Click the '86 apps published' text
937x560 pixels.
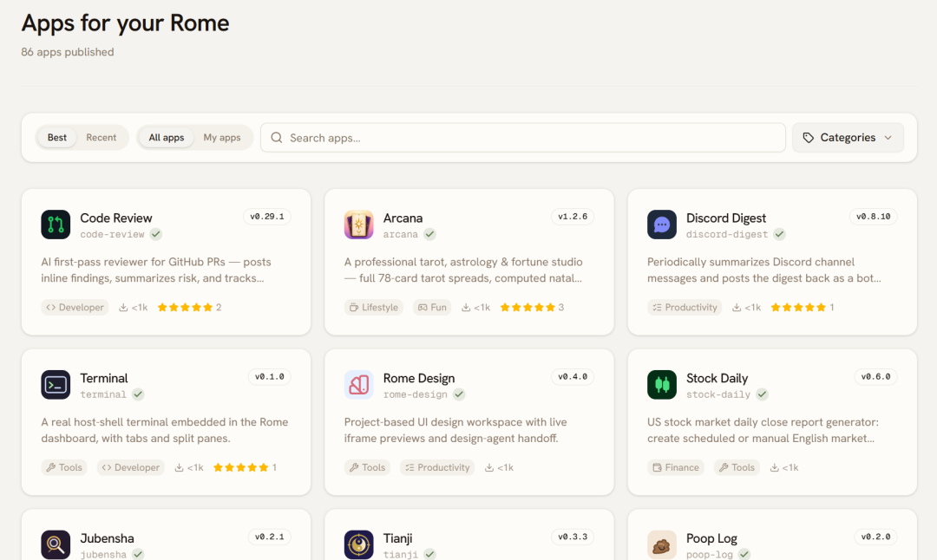point(68,52)
